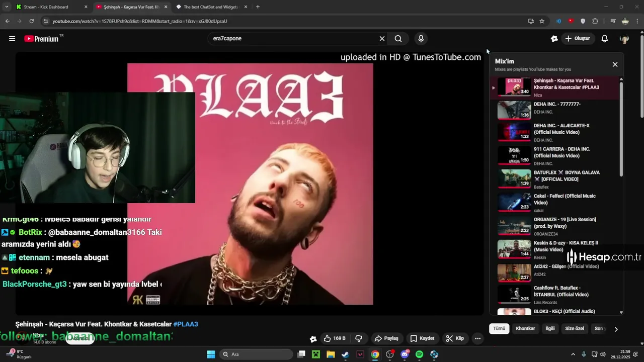This screenshot has width=644, height=362.
Task: Select the Tümü filter chip
Action: [499, 329]
